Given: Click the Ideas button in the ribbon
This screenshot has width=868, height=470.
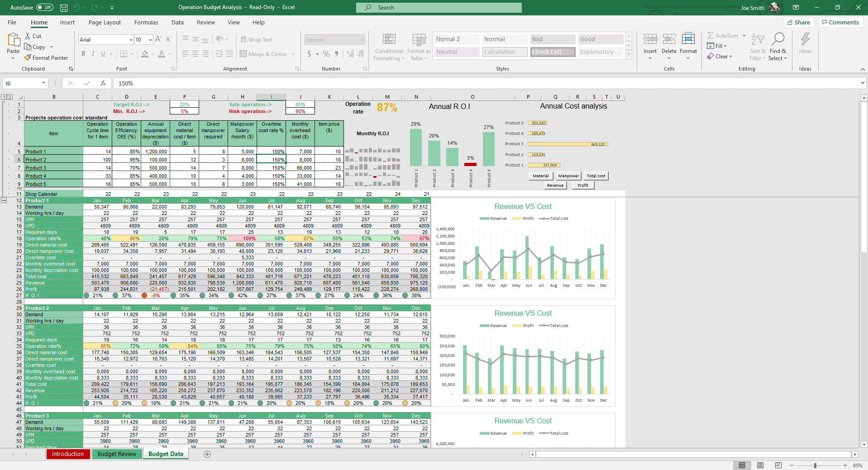Looking at the screenshot, I should 805,45.
